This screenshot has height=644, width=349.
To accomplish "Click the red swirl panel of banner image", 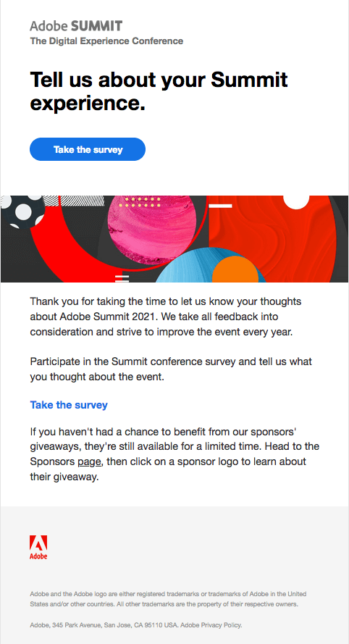I will coord(273,239).
